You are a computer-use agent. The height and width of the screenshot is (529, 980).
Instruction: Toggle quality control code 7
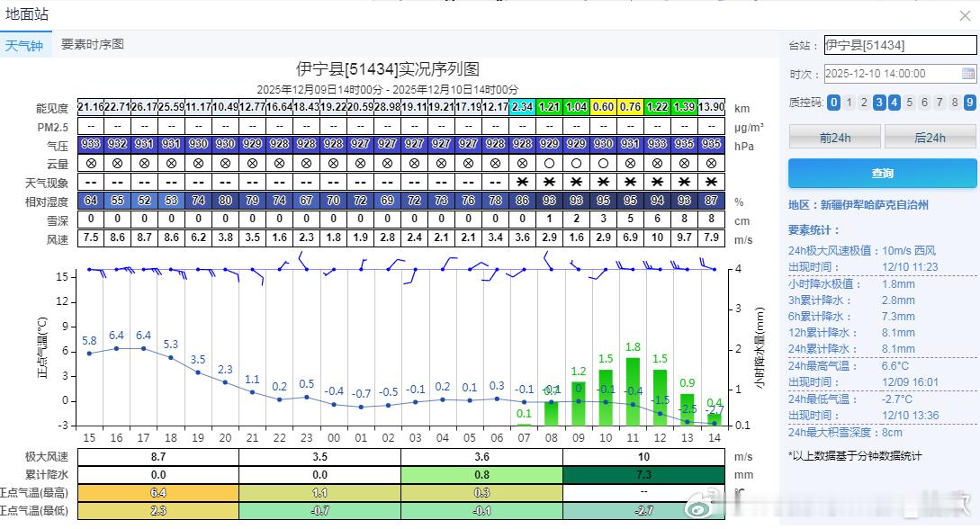click(940, 103)
